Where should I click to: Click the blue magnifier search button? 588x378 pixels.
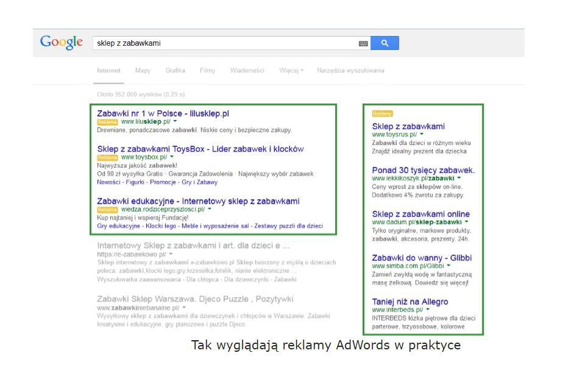coord(384,43)
